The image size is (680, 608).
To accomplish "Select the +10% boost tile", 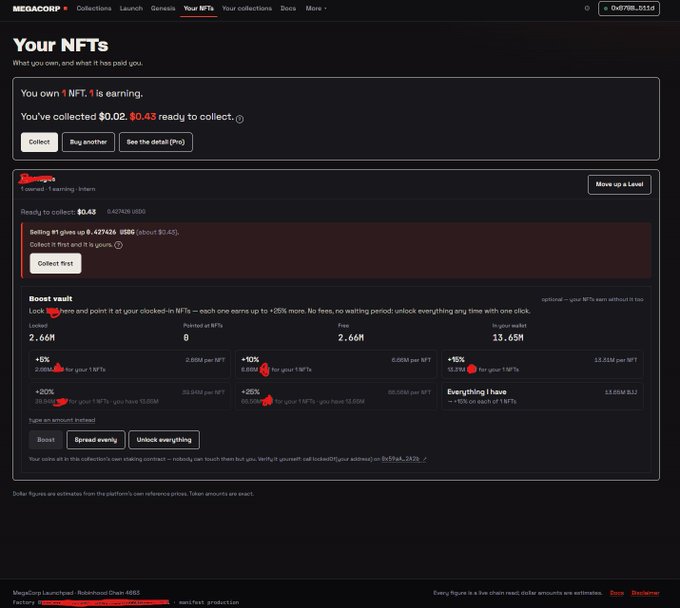I will [336, 364].
